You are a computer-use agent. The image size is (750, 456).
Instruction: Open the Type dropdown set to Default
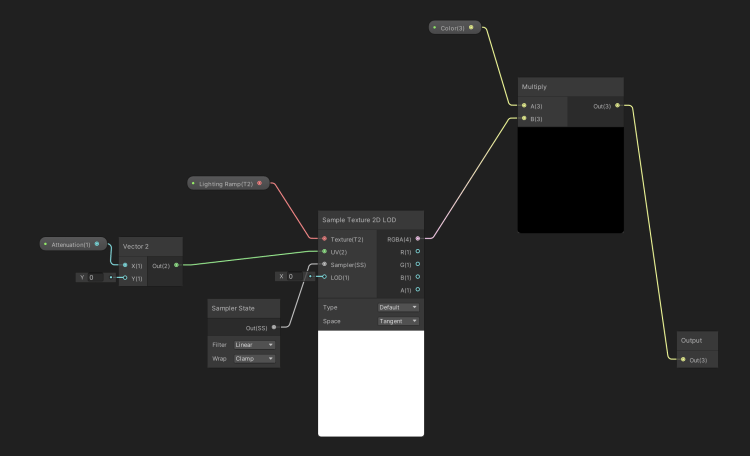point(398,307)
